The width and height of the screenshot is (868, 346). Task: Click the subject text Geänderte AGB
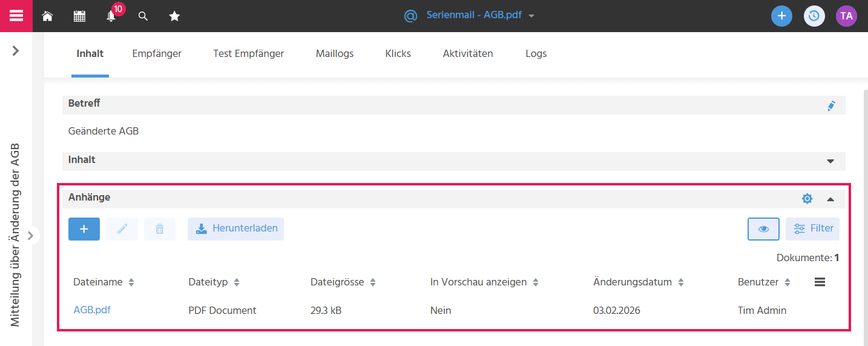point(104,131)
